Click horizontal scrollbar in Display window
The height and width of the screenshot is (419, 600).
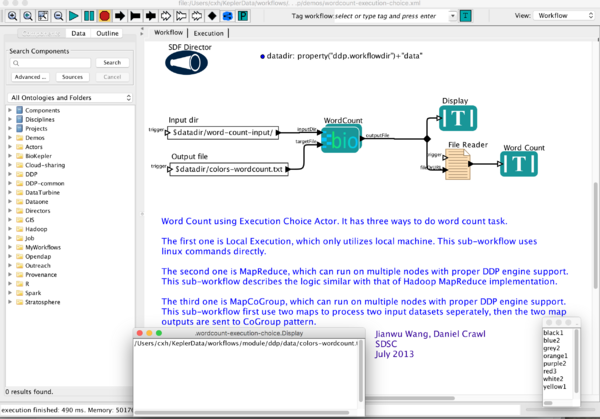coord(242,413)
